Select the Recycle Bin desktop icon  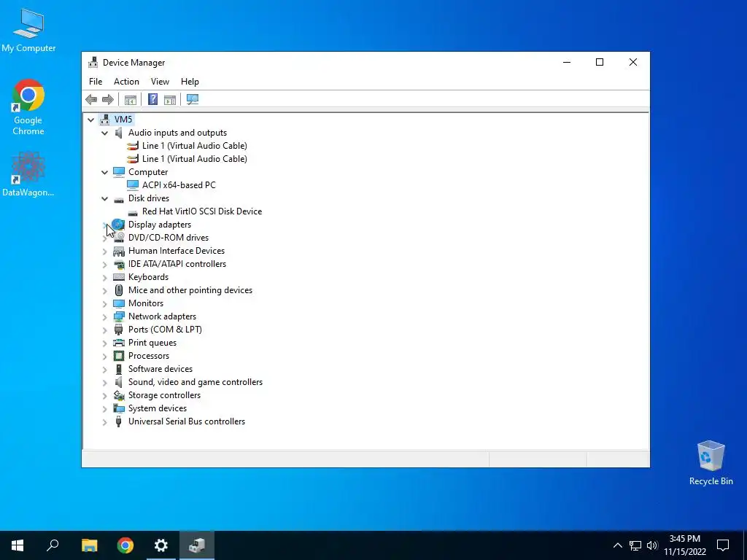[x=711, y=463]
